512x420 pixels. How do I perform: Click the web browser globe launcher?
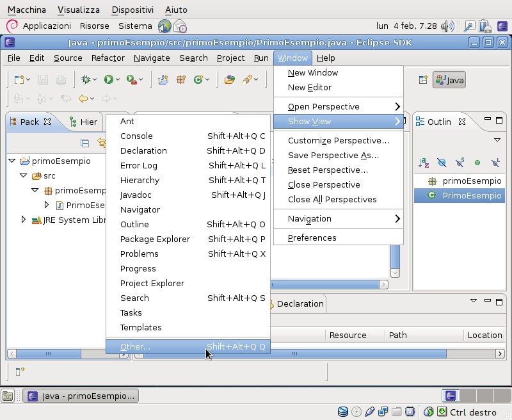(164, 26)
